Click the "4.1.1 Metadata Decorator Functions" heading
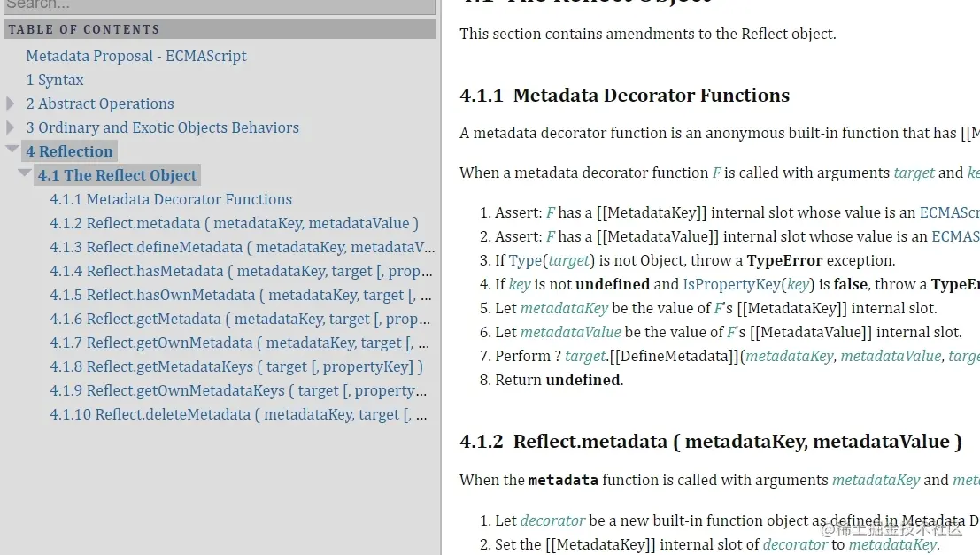 tap(624, 96)
